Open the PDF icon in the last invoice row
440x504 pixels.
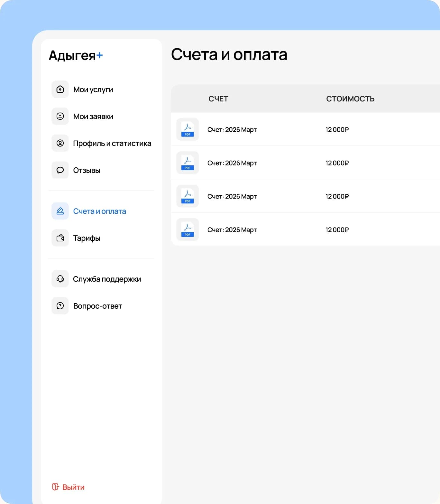click(x=188, y=229)
